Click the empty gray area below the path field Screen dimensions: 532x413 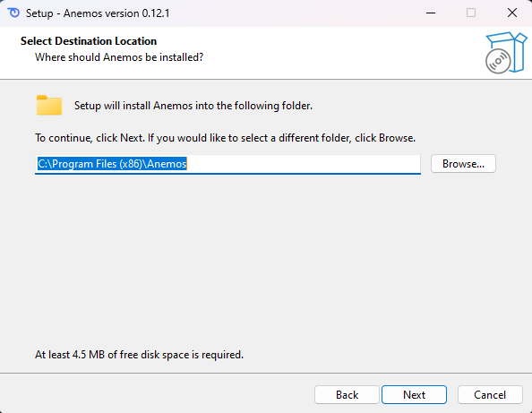pos(264,258)
